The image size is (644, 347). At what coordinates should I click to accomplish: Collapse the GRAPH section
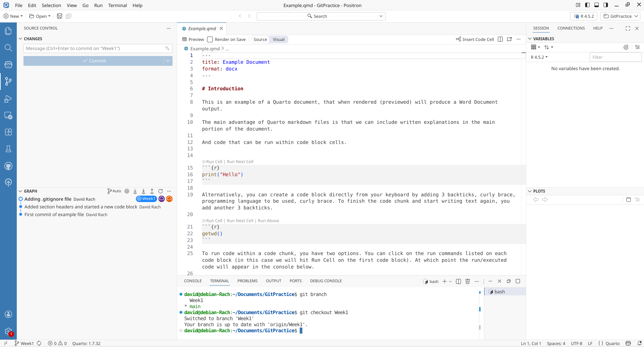[20, 191]
